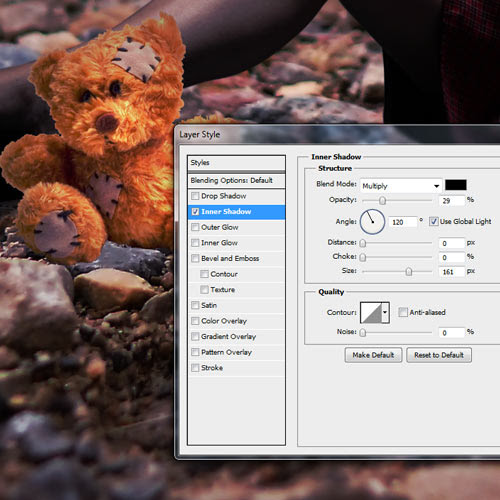Open the Contour curve thumbnail
Image resolution: width=500 pixels, height=500 pixels.
click(x=371, y=313)
